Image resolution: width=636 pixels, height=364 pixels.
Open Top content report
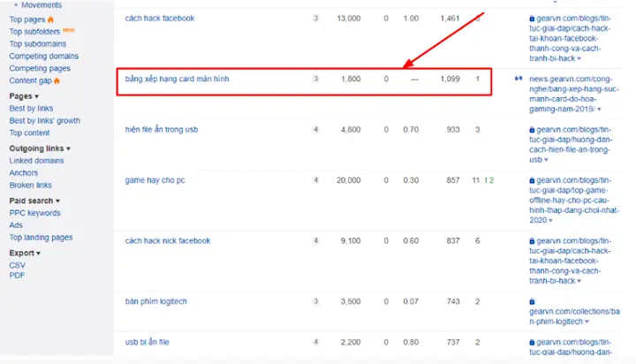(x=29, y=133)
